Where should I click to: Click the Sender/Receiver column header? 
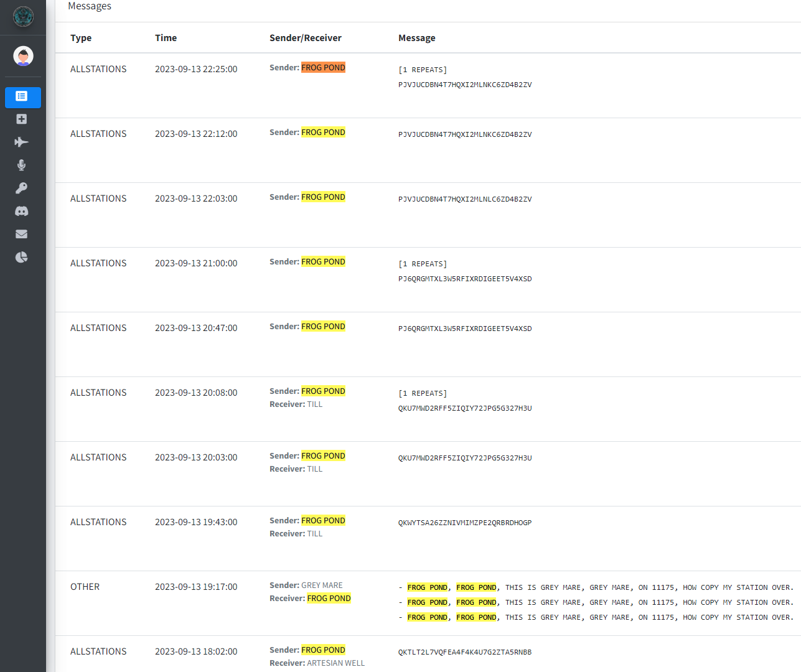click(x=305, y=38)
